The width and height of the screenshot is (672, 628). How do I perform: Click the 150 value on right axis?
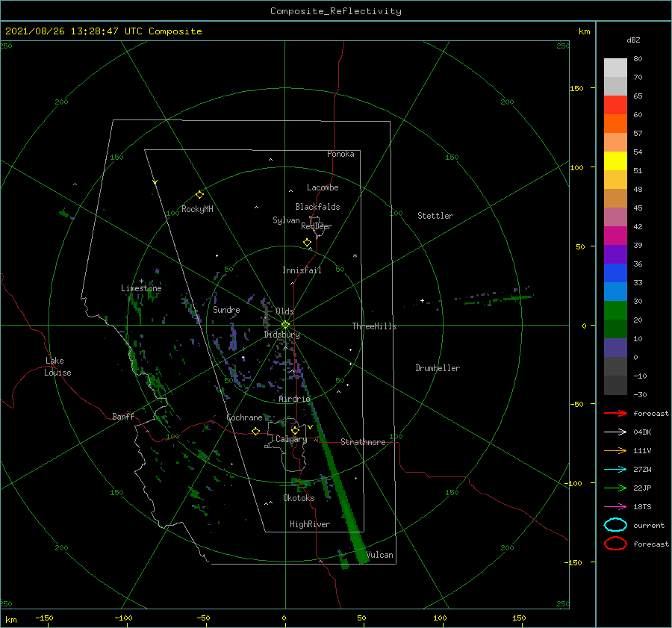click(x=576, y=88)
